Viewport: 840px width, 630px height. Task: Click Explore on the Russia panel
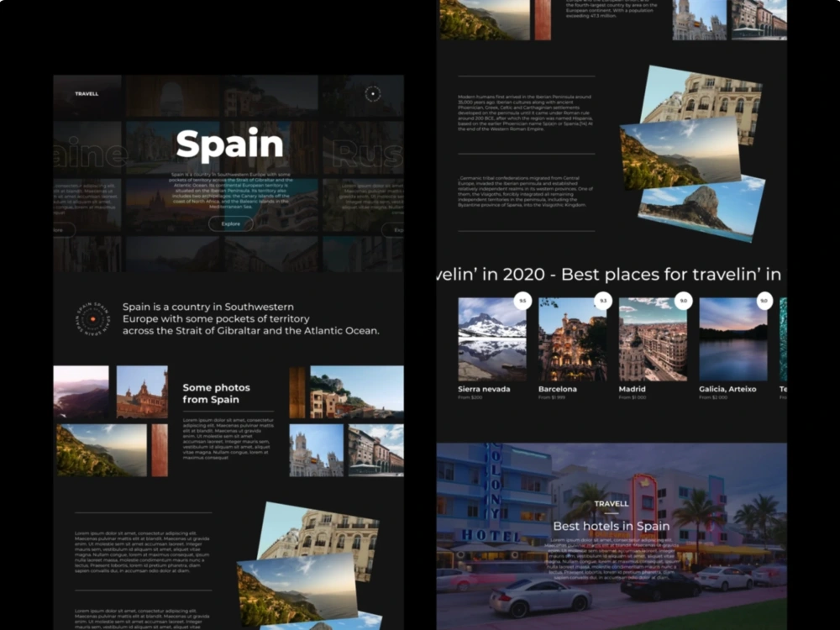pos(395,229)
